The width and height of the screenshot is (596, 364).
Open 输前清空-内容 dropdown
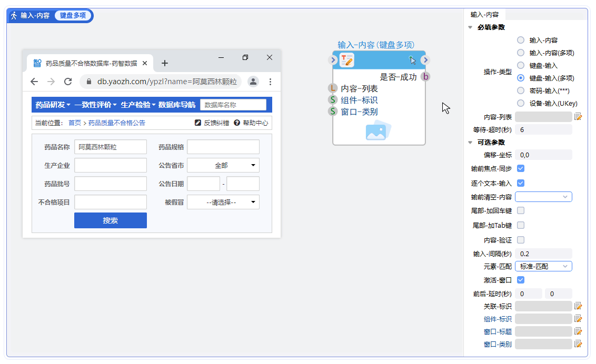pos(543,197)
